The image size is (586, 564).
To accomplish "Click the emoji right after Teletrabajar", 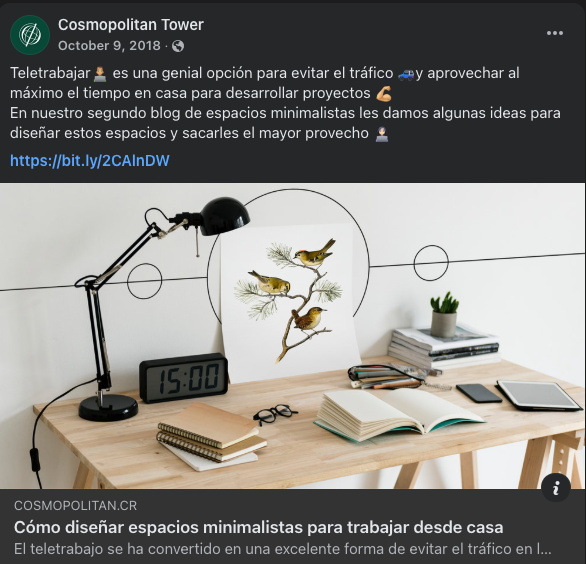I will pyautogui.click(x=100, y=74).
